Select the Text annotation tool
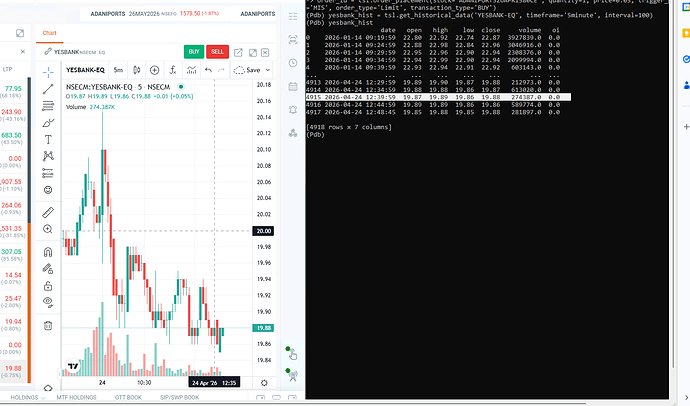Viewport: 690px width, 406px height. [x=48, y=139]
